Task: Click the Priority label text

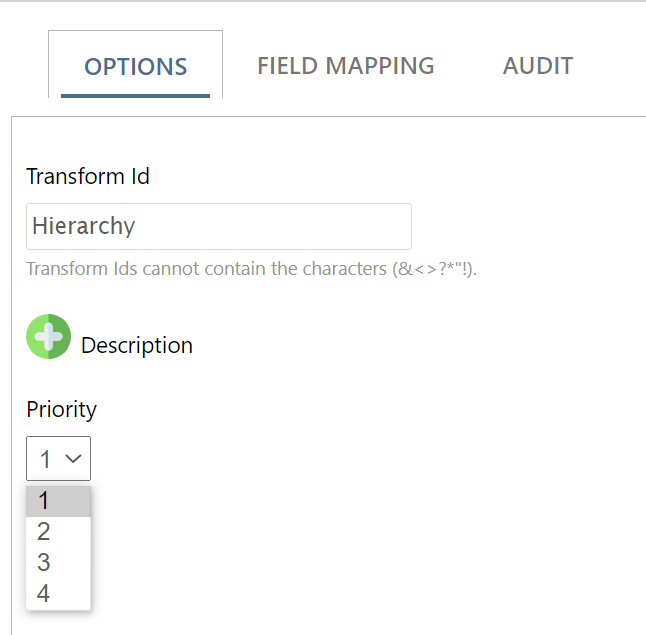Action: 61,409
